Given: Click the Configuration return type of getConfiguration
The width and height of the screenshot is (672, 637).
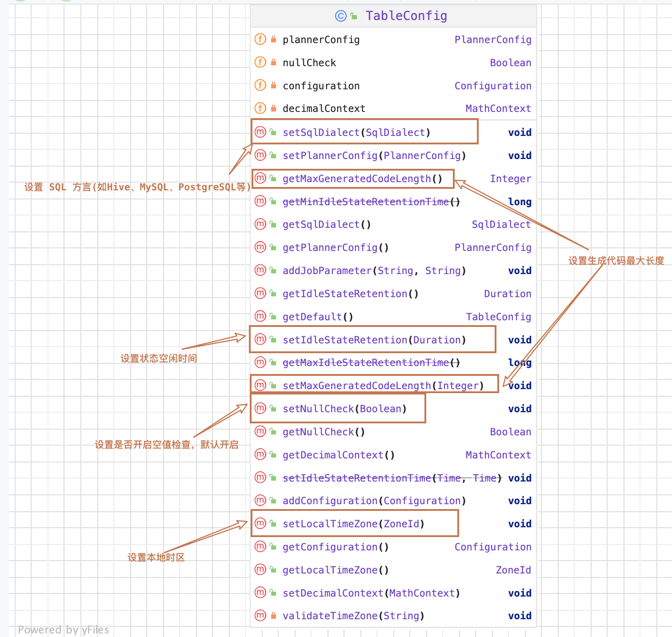Looking at the screenshot, I should (493, 547).
